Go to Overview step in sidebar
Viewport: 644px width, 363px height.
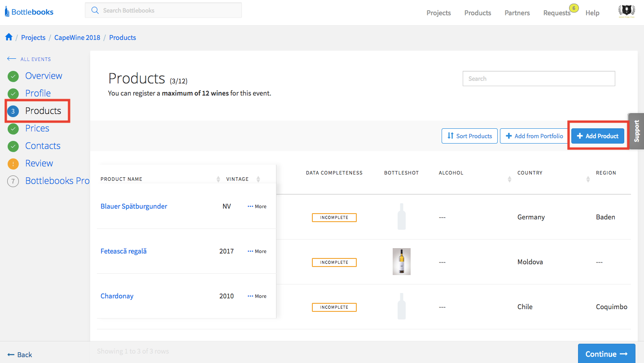[x=44, y=76]
